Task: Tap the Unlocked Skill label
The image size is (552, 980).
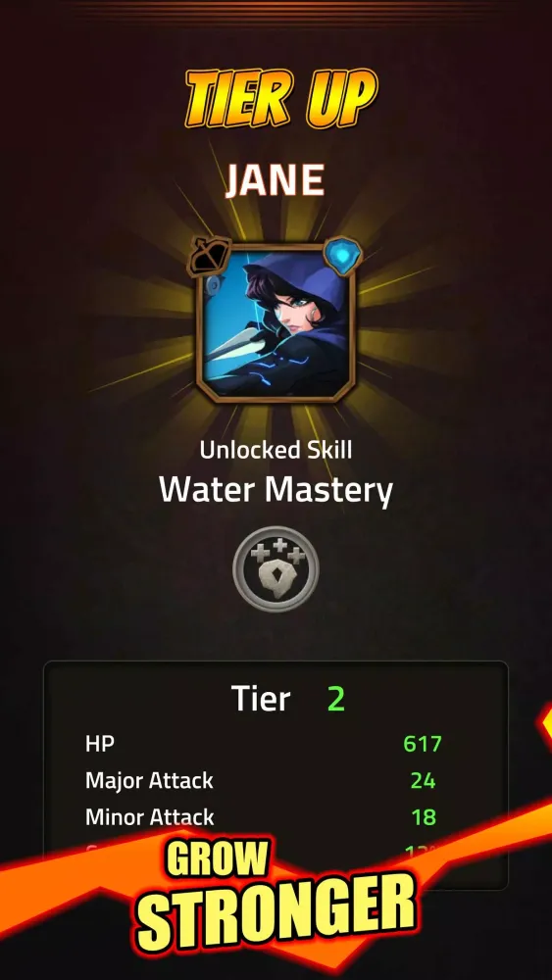Action: click(276, 450)
